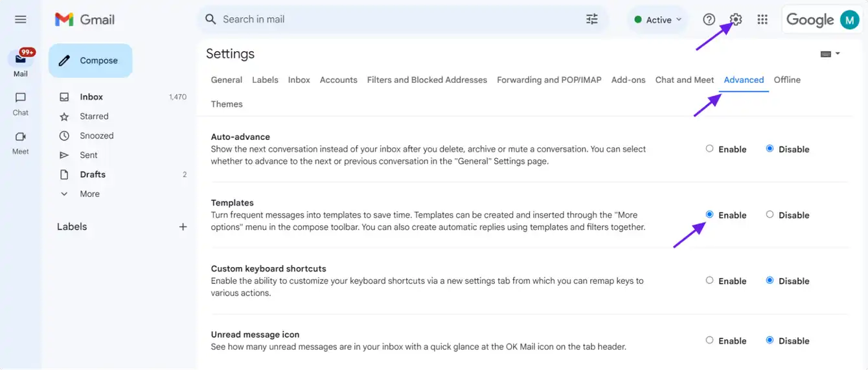Image resolution: width=868 pixels, height=370 pixels.
Task: Click in the Search in mail field
Action: coord(402,19)
